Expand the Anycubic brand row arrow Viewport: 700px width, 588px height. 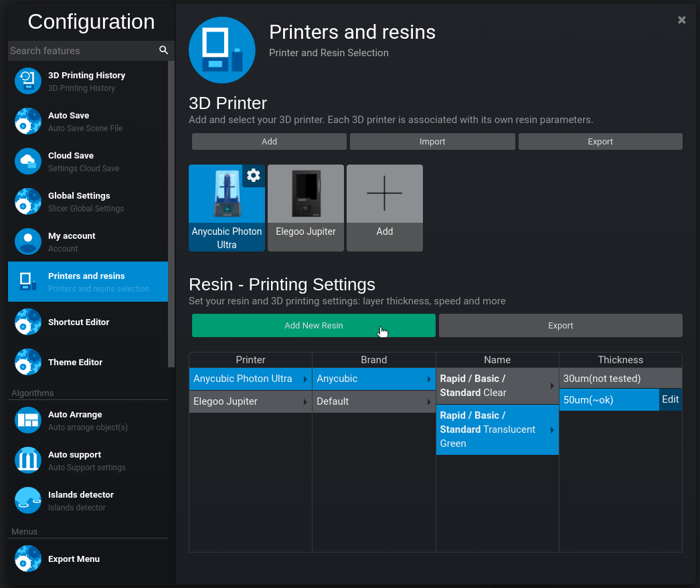[x=429, y=379]
